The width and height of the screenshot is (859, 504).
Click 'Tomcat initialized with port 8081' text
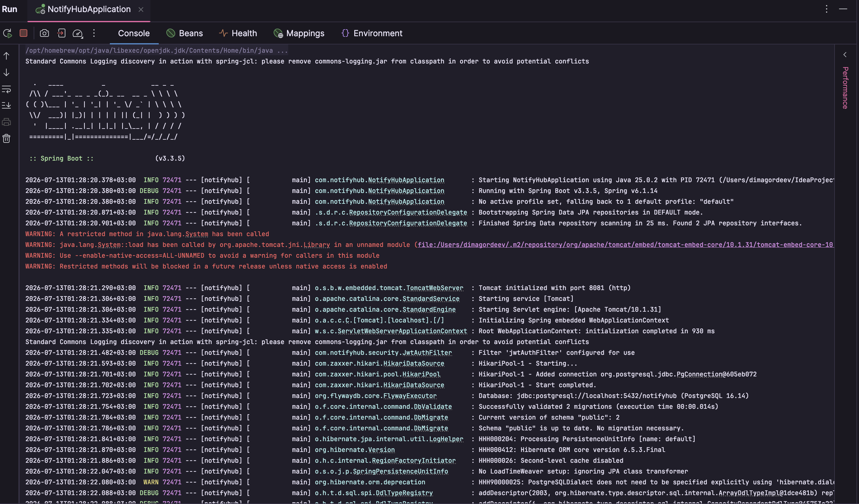(x=554, y=288)
